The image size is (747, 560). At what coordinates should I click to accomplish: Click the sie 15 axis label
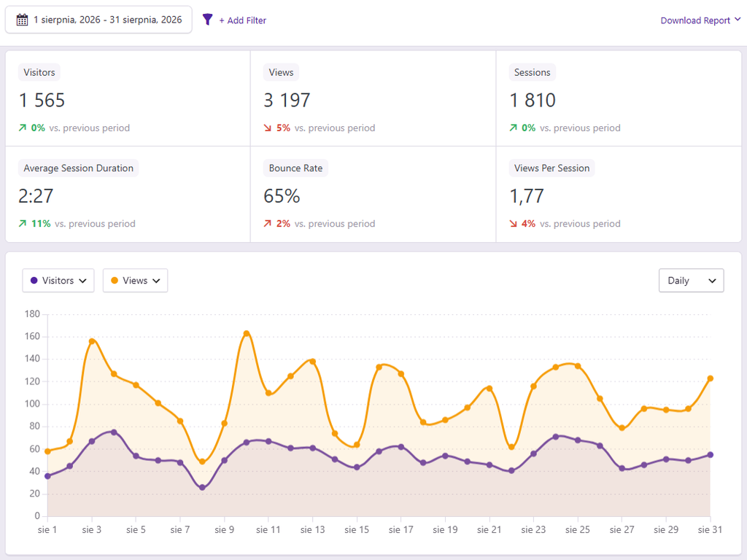(357, 529)
